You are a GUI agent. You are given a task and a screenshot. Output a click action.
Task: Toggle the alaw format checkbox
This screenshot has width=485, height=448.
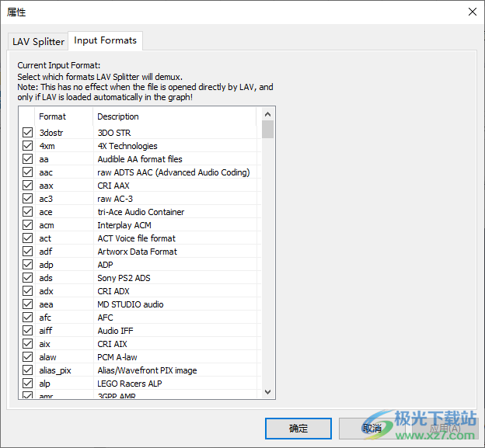coord(27,357)
